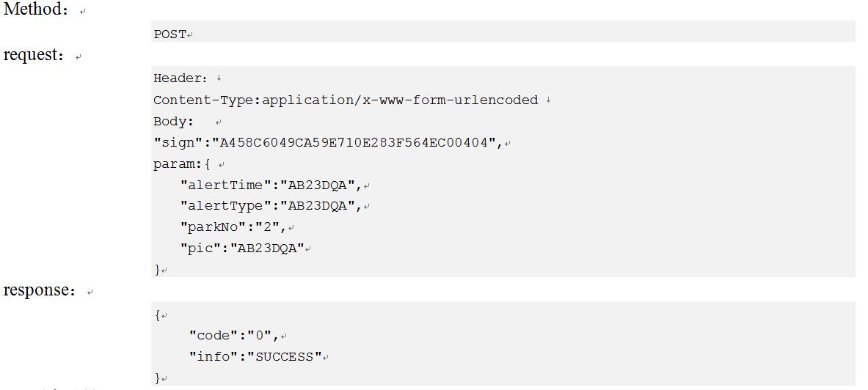
Task: Click the paragraph mark after POST
Action: 190,35
